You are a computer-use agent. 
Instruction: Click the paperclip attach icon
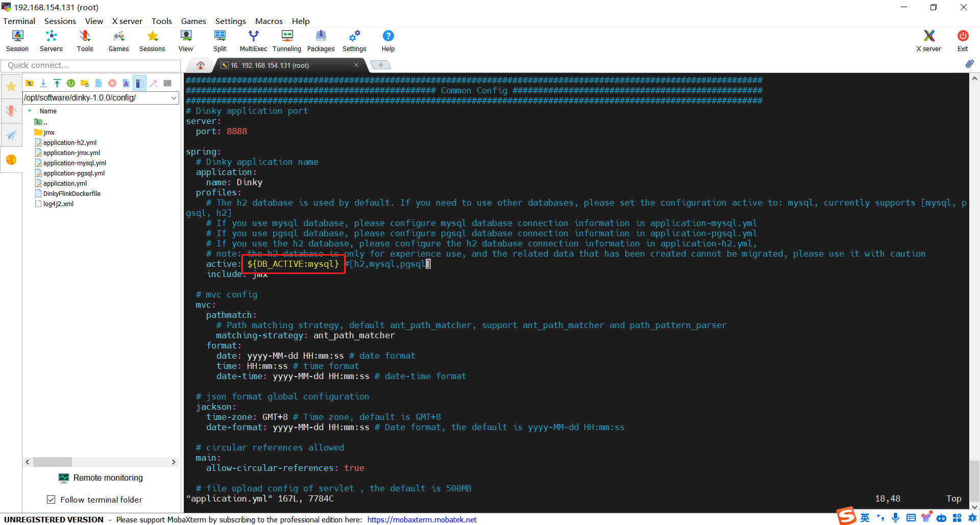pyautogui.click(x=969, y=64)
